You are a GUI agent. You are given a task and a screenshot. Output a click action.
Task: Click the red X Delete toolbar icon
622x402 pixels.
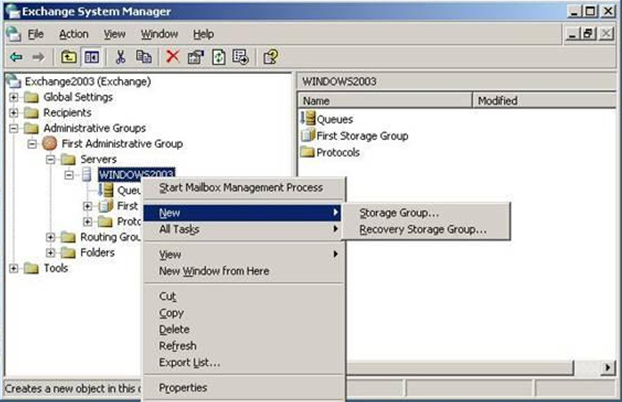(x=173, y=57)
